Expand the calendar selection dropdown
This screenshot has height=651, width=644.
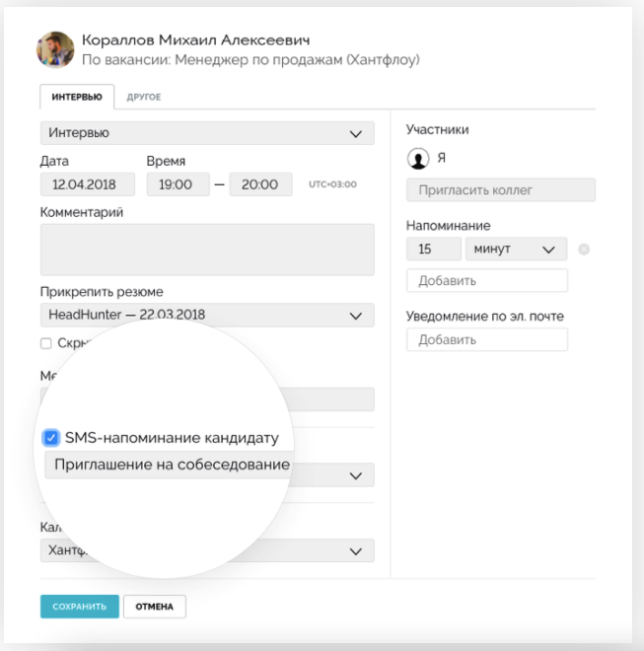pyautogui.click(x=207, y=550)
